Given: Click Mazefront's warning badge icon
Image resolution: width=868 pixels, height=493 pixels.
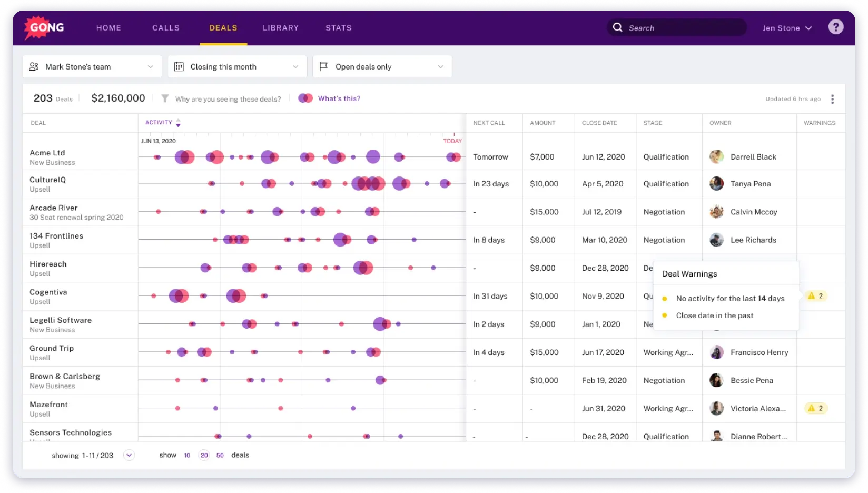Looking at the screenshot, I should tap(815, 408).
